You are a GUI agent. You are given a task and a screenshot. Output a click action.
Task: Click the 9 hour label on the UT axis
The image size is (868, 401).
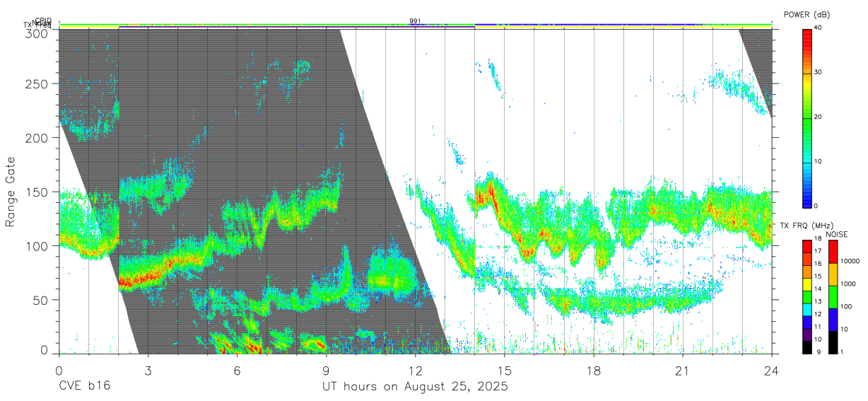326,371
